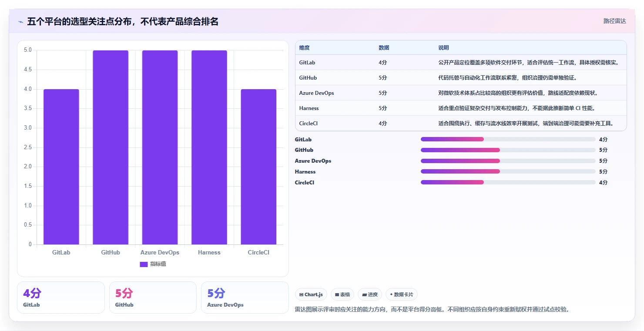The width and height of the screenshot is (644, 331).
Task: Select the CircleCI cell in the table
Action: point(309,124)
